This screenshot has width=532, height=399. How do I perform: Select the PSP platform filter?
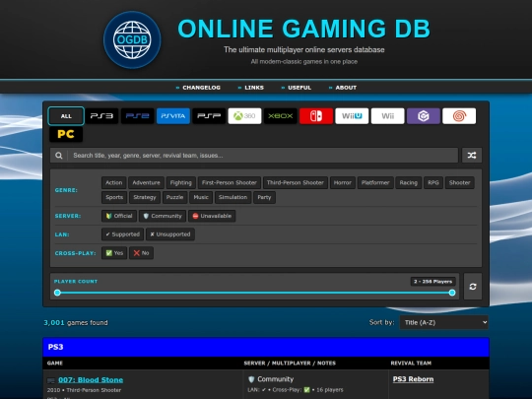pos(209,116)
